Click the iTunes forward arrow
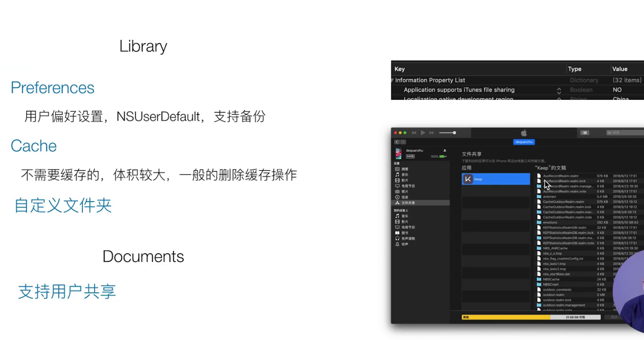The width and height of the screenshot is (644, 340). (403, 142)
